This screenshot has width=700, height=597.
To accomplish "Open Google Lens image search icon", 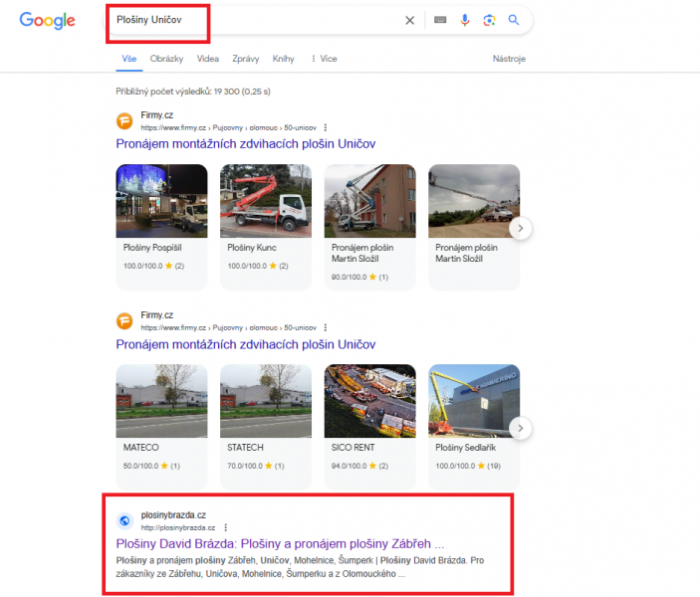I will (x=489, y=20).
